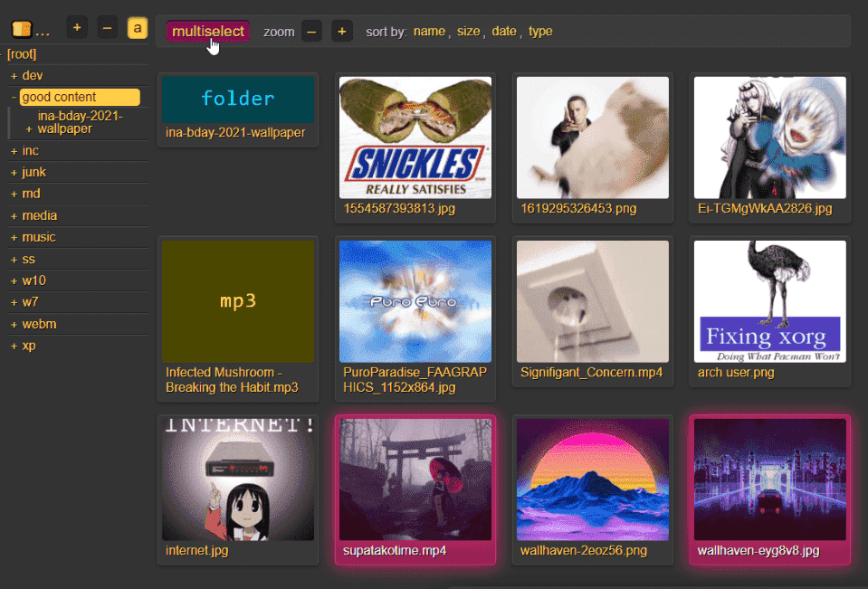Deselect the supatakotime.mp4 thumbnail
The width and height of the screenshot is (868, 589).
click(415, 480)
